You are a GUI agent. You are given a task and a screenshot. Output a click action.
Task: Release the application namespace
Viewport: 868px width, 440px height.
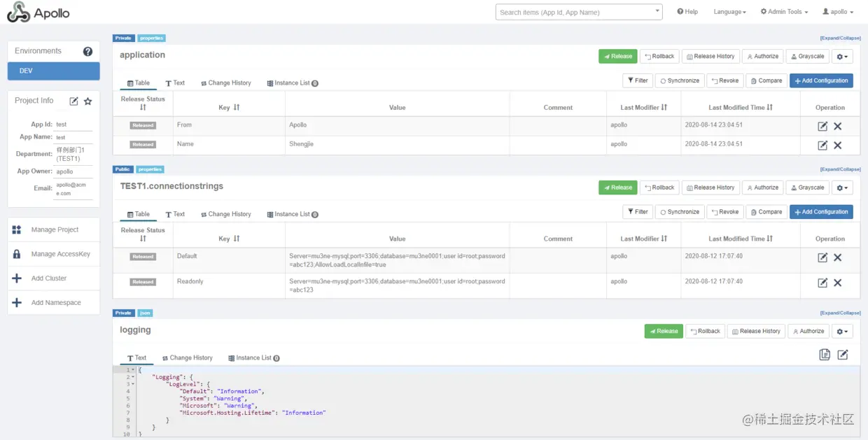point(617,57)
